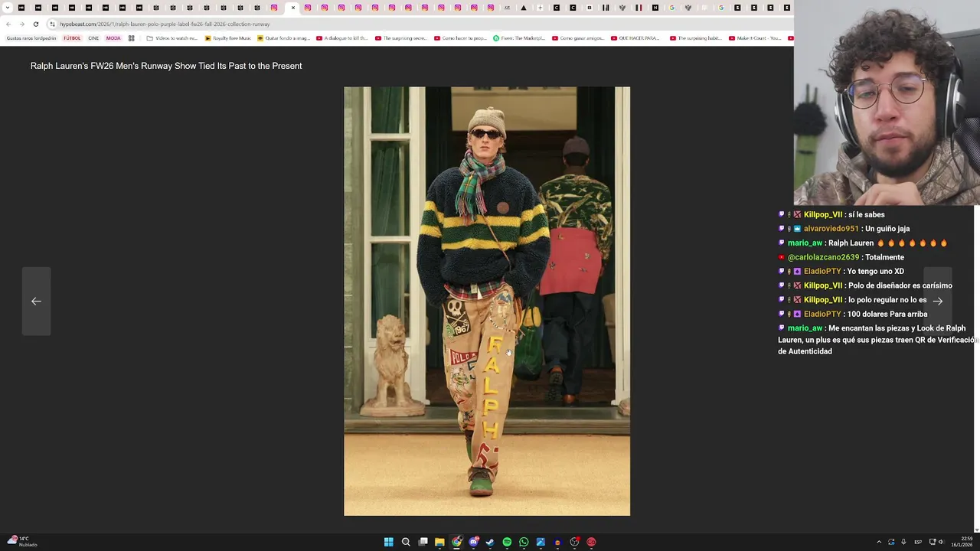Viewport: 980px width, 551px height.
Task: Open the 'Como hacer tu prop...' bookmark
Action: 460,38
